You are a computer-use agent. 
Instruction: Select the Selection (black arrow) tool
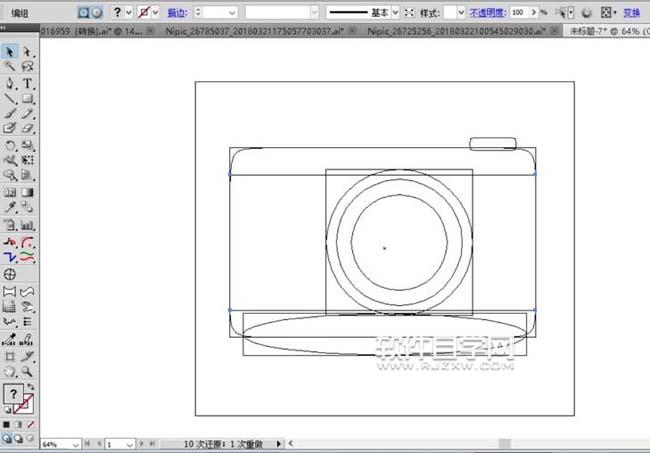(x=10, y=52)
